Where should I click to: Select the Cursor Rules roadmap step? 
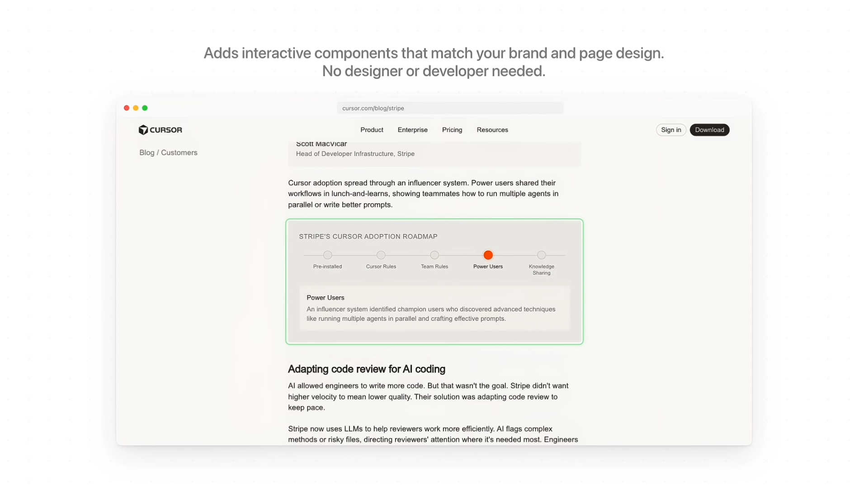(x=381, y=255)
